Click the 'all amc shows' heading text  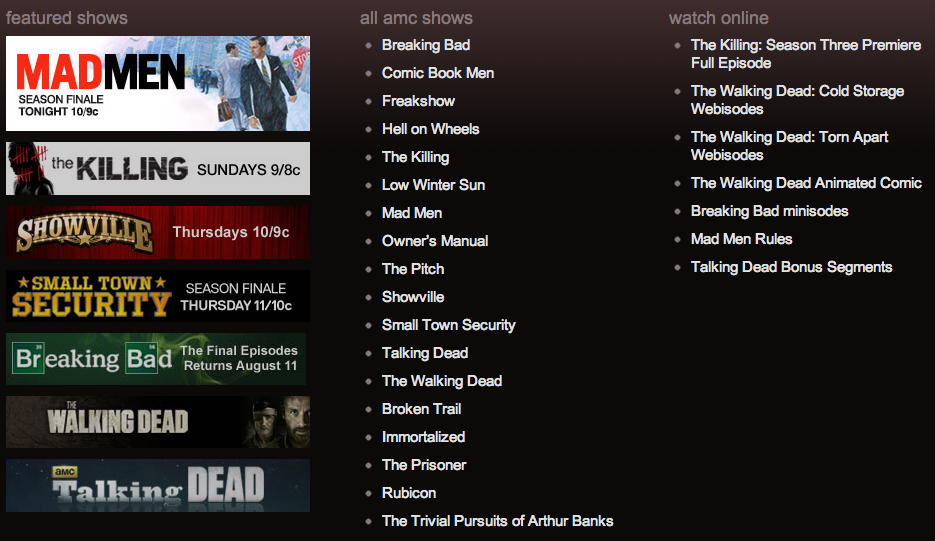coord(416,18)
